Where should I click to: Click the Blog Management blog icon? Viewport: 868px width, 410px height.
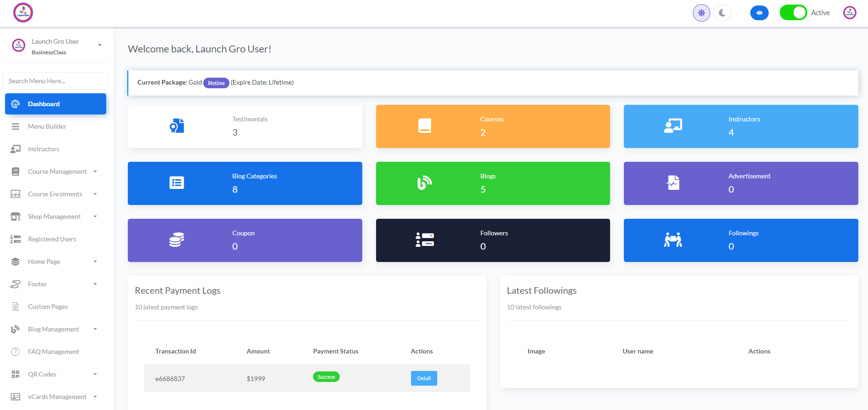pos(16,329)
